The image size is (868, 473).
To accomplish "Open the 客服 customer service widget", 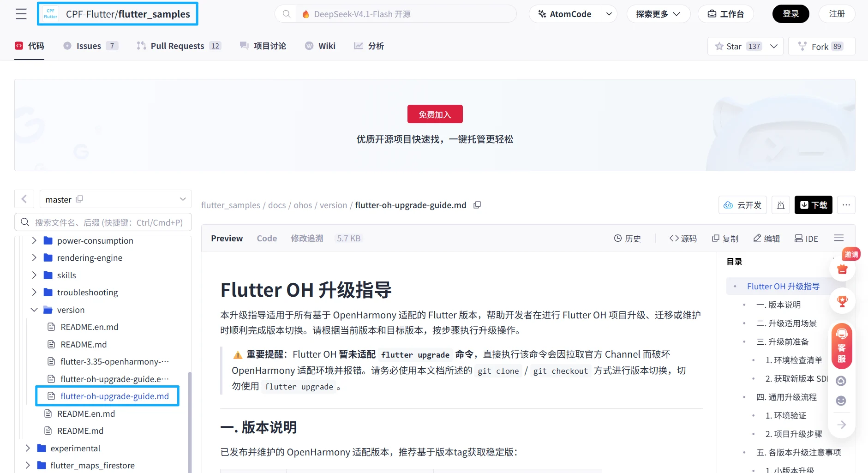I will tap(842, 346).
